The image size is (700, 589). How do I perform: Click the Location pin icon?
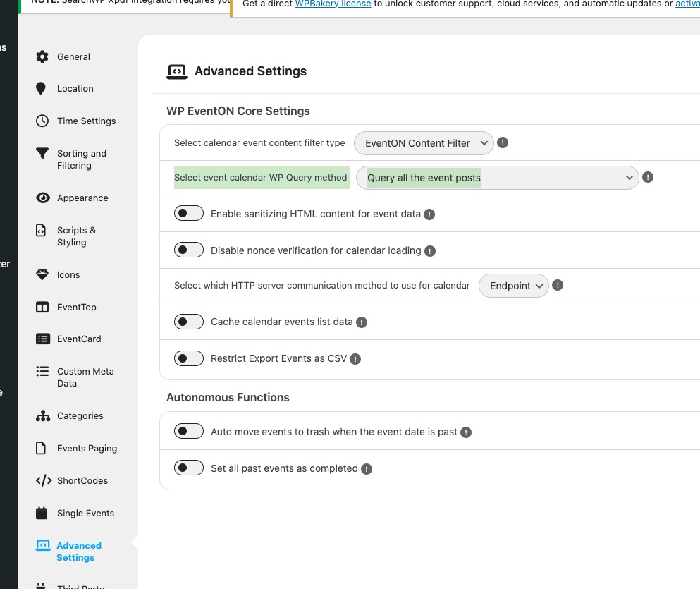(42, 88)
